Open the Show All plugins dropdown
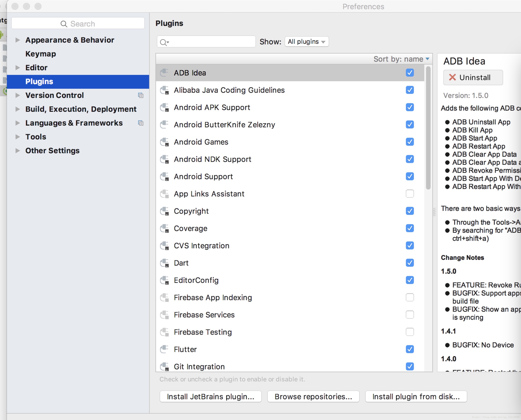The width and height of the screenshot is (521, 420). (306, 42)
